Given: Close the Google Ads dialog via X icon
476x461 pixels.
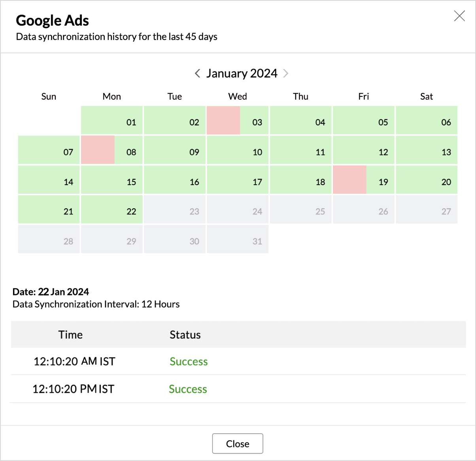Looking at the screenshot, I should coord(459,16).
